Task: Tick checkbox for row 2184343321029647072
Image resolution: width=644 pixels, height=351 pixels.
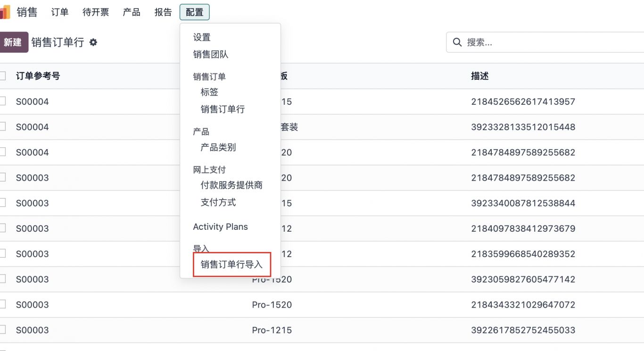Action: point(2,304)
